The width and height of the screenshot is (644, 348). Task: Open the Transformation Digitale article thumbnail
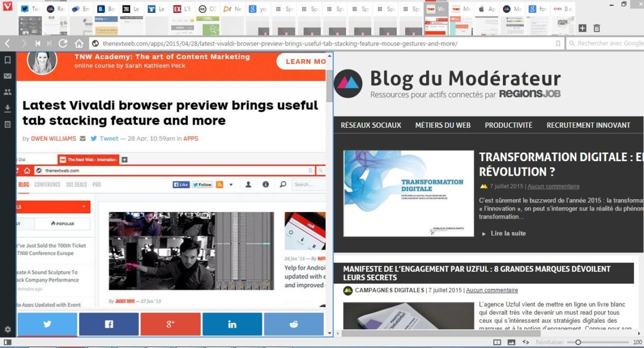coord(408,193)
